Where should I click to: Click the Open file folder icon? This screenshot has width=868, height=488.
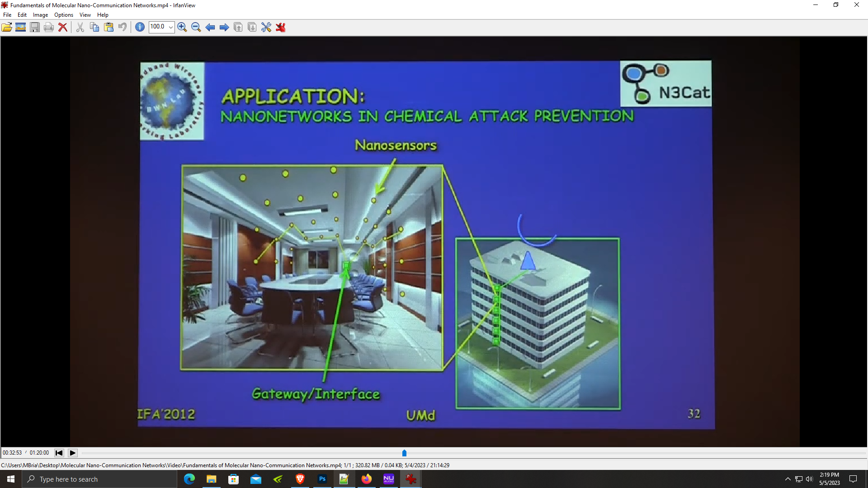tap(7, 28)
